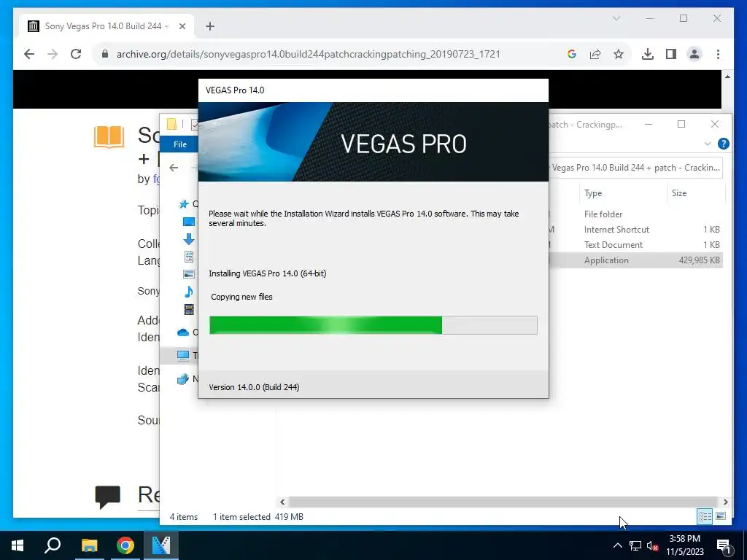The width and height of the screenshot is (747, 560).
Task: Open the notification center
Action: point(724,545)
